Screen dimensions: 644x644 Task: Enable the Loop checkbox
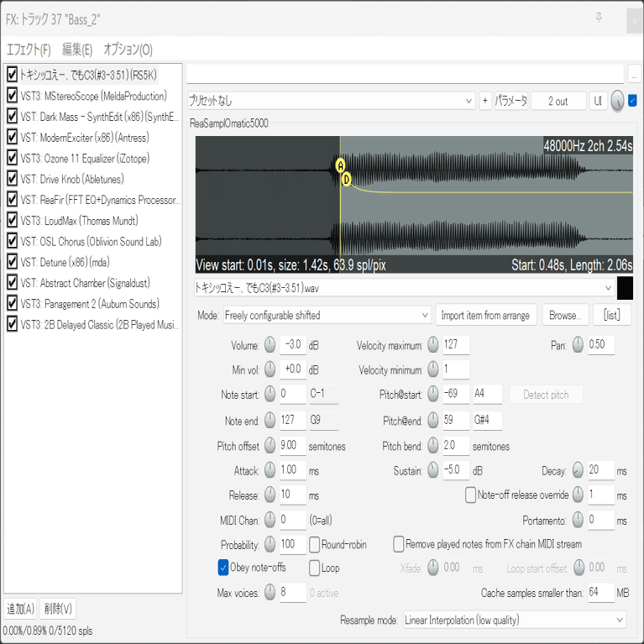[314, 568]
